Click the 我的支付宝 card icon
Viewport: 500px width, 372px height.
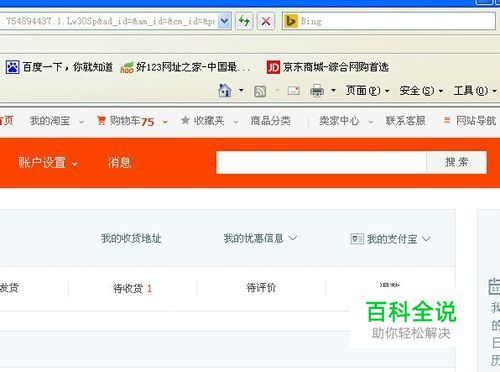click(x=357, y=239)
